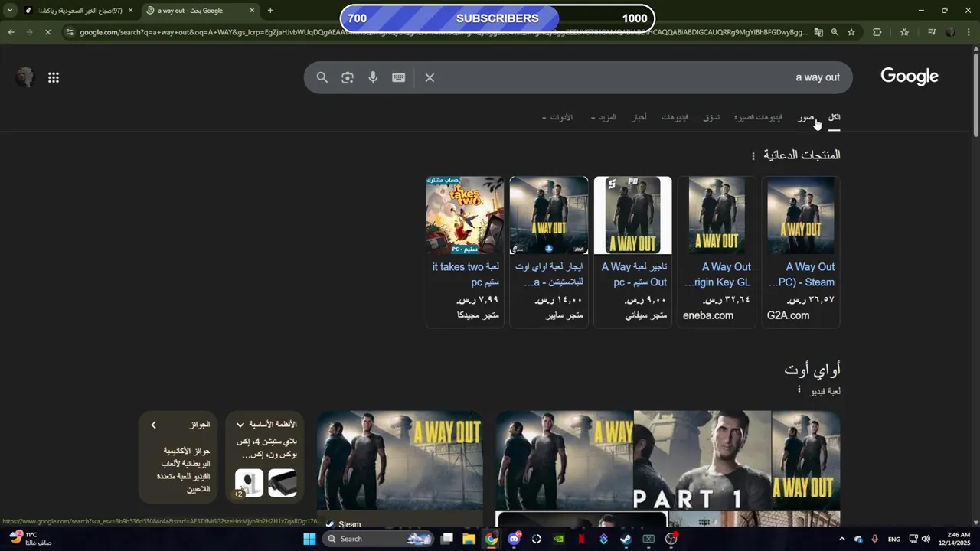Screen dimensions: 980x551
Task: Open the Windows Start menu
Action: pos(309,539)
